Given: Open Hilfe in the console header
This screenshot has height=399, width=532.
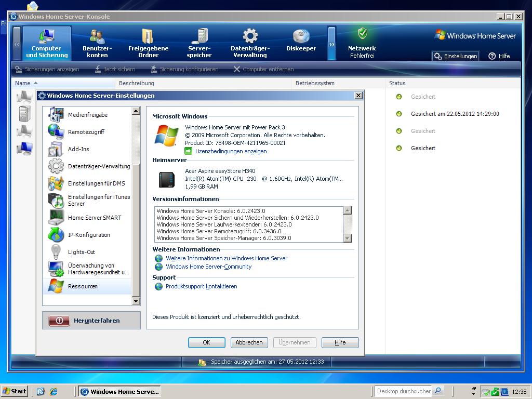Looking at the screenshot, I should pos(499,56).
